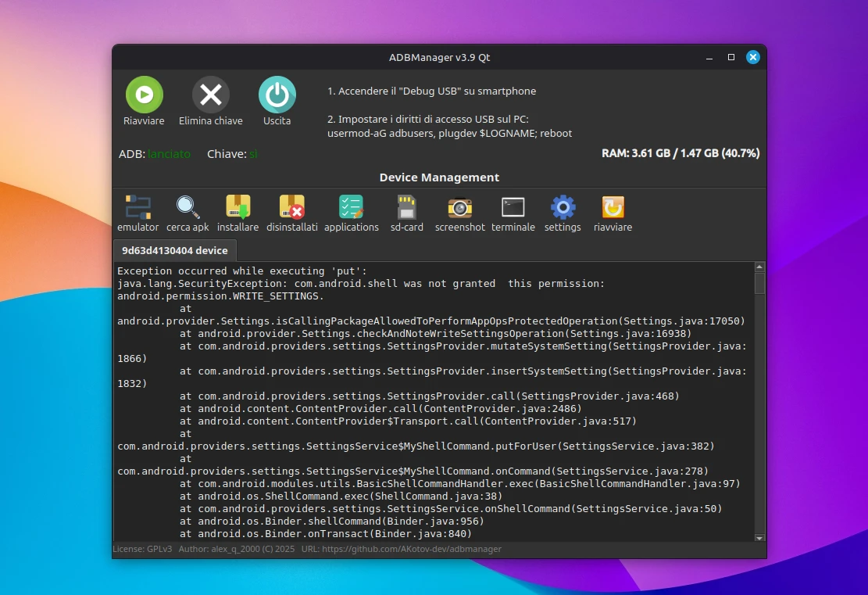Restart ADB with the Riavviare button
Screen dimensions: 868x595
pos(144,95)
